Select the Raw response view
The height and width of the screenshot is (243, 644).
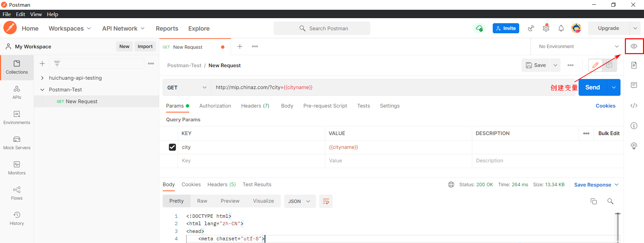coord(202,201)
